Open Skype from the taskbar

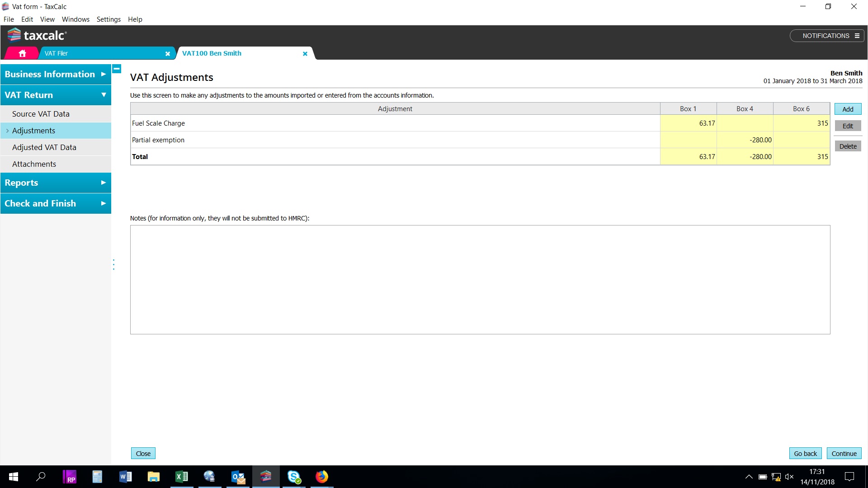tap(294, 477)
